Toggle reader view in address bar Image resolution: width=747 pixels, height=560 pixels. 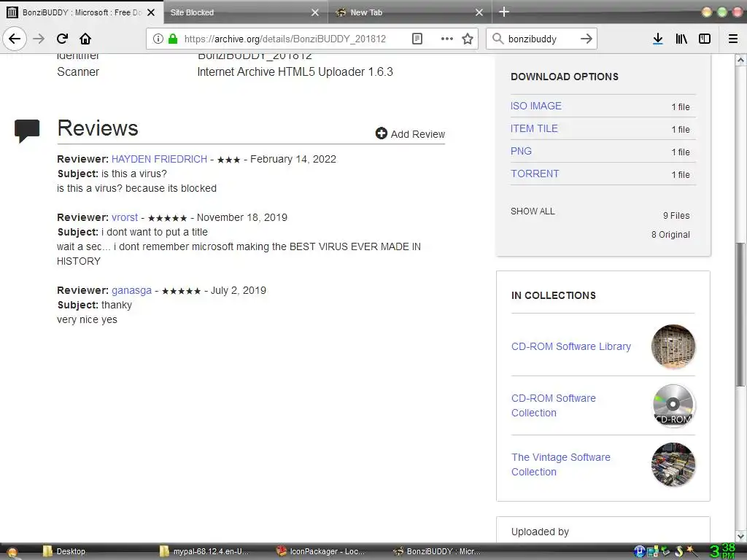[x=417, y=39]
